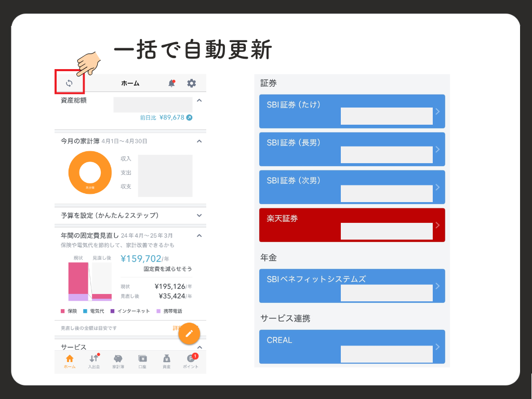The height and width of the screenshot is (399, 532).
Task: Collapse 年間の固定費見直し section
Action: (x=199, y=235)
